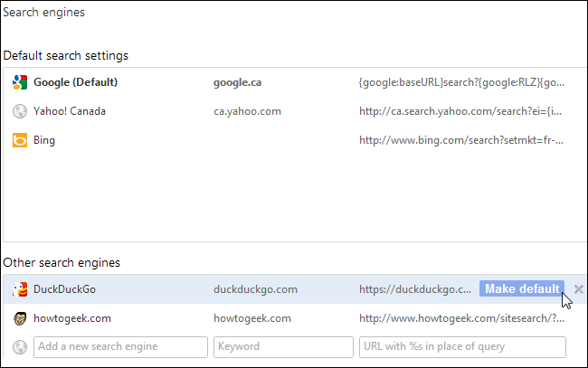Focus the Add a new search engine field
Image resolution: width=588 pixels, height=368 pixels.
click(x=120, y=347)
